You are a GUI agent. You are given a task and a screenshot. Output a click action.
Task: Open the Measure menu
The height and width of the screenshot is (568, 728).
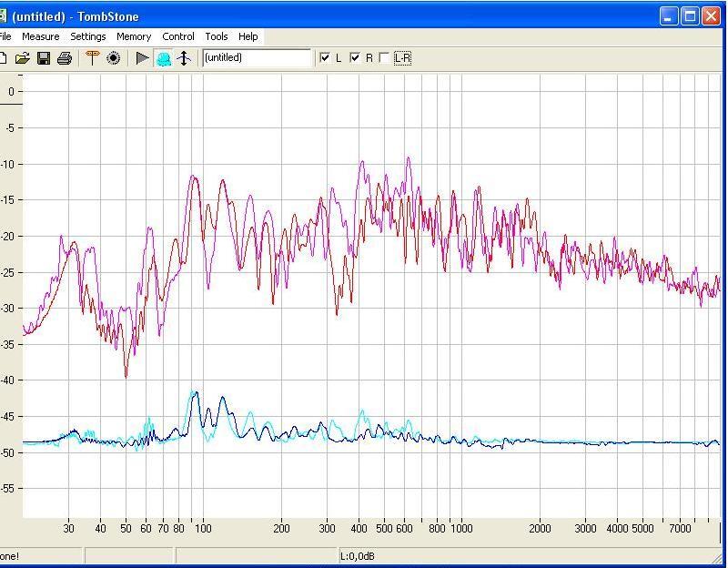tap(41, 36)
